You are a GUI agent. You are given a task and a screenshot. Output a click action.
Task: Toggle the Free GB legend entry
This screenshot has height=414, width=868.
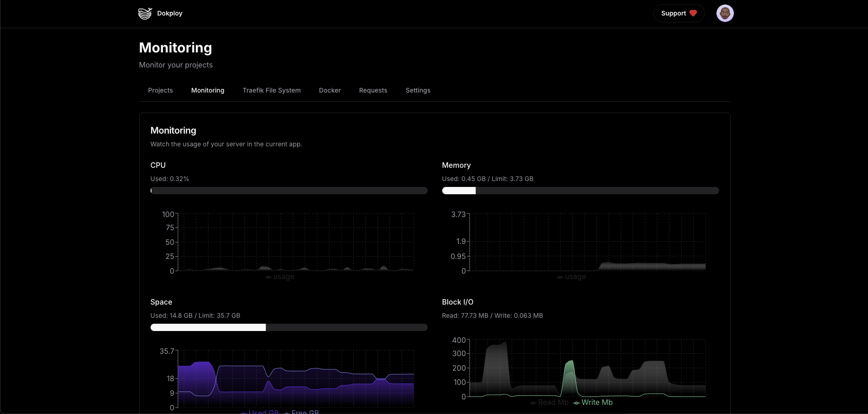(x=301, y=412)
